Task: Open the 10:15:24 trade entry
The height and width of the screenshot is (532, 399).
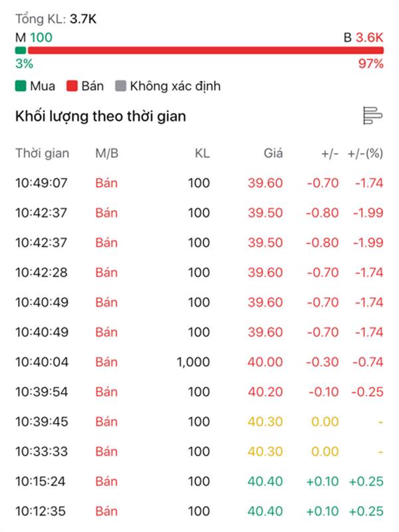Action: [x=199, y=481]
